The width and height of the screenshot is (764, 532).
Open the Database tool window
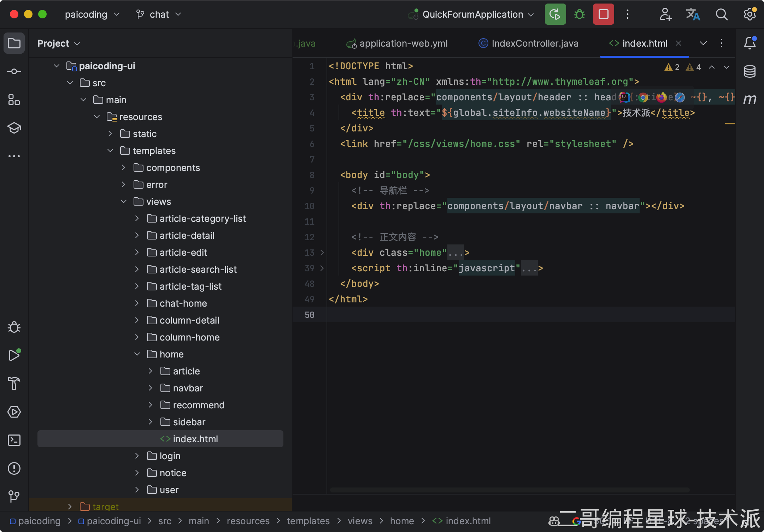click(x=750, y=71)
